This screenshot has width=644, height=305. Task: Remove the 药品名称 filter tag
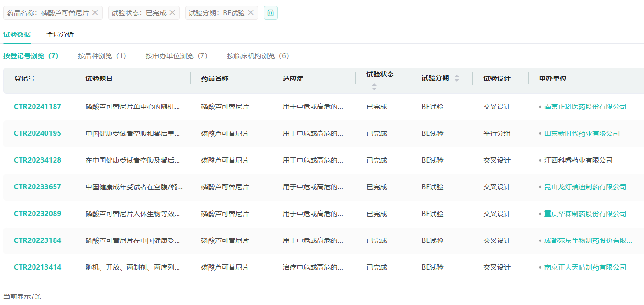tap(95, 13)
